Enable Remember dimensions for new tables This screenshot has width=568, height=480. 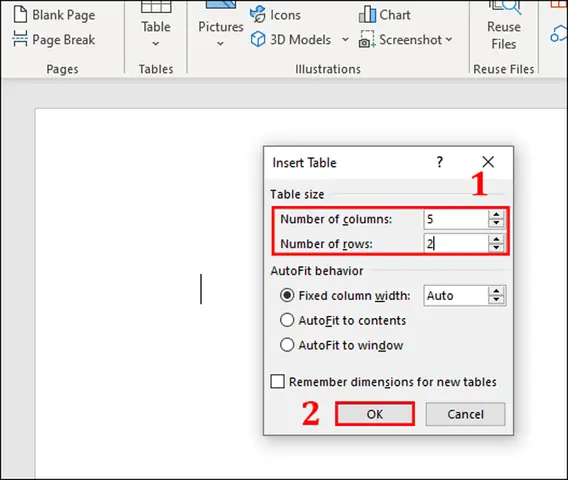tap(277, 382)
